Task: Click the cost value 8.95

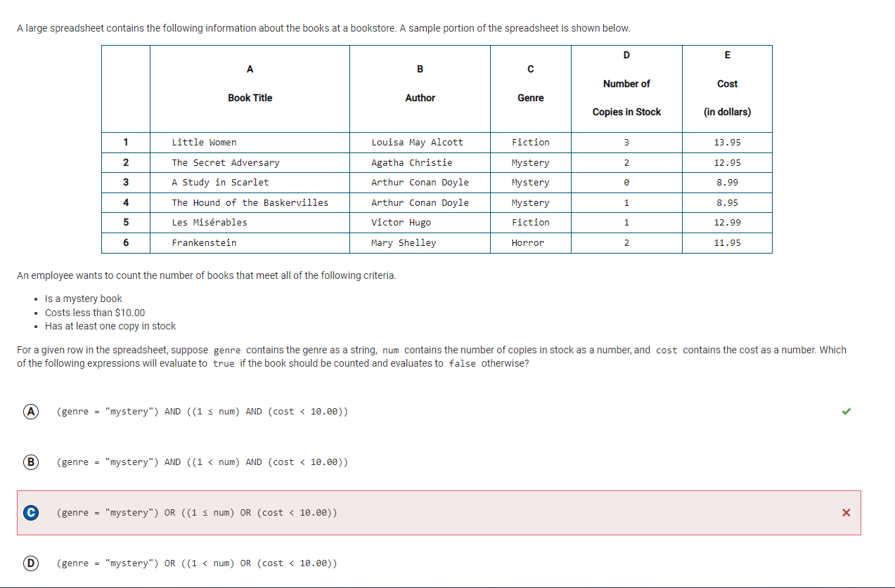Action: [727, 203]
